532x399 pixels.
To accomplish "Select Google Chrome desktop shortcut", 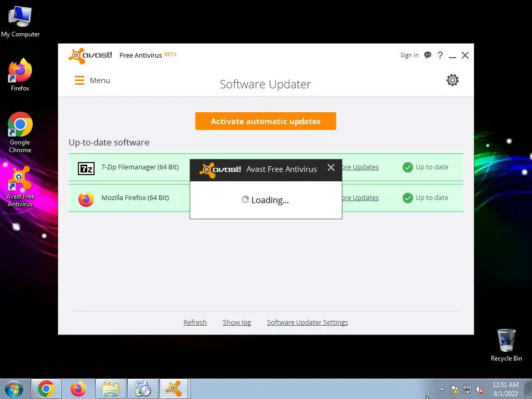I will pos(20,132).
